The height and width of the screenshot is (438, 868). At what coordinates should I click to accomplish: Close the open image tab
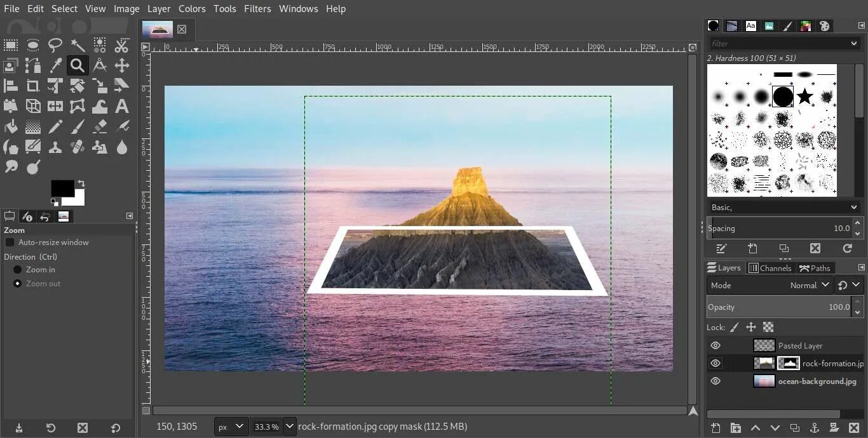182,29
